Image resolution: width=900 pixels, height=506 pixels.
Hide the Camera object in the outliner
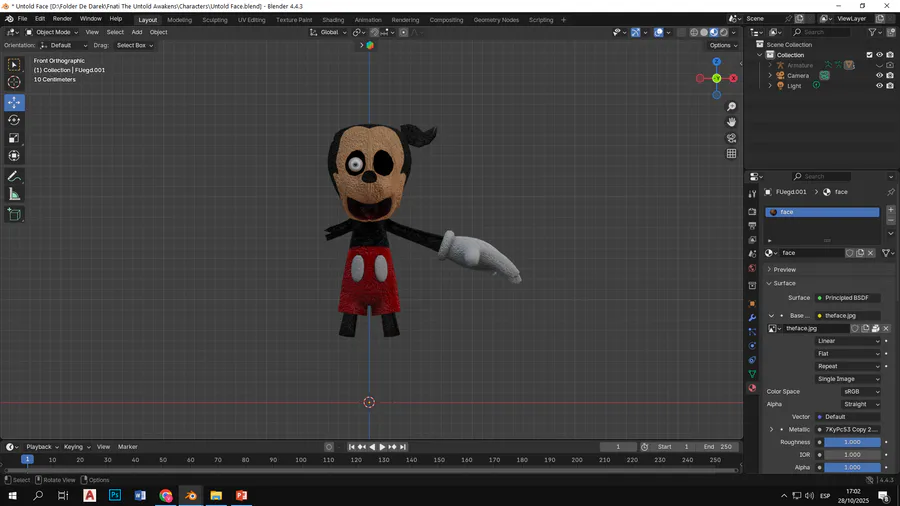coord(880,75)
